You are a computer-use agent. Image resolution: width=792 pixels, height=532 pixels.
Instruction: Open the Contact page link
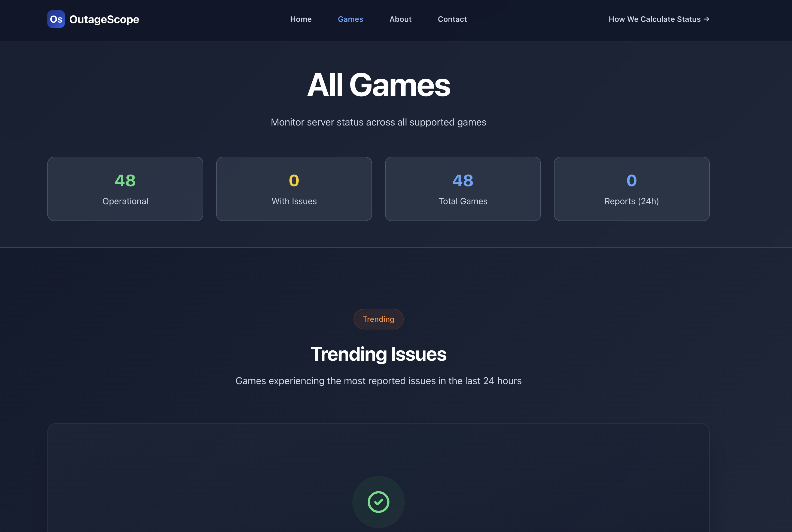pyautogui.click(x=452, y=19)
